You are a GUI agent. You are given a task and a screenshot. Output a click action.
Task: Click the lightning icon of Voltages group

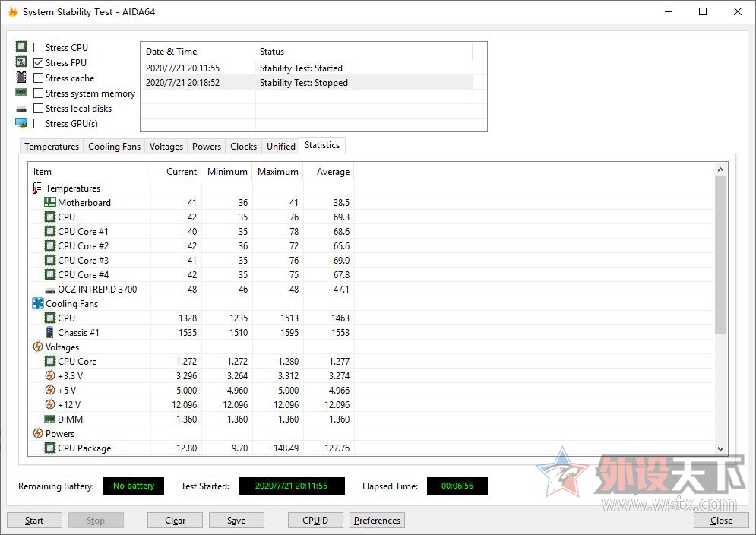click(37, 347)
